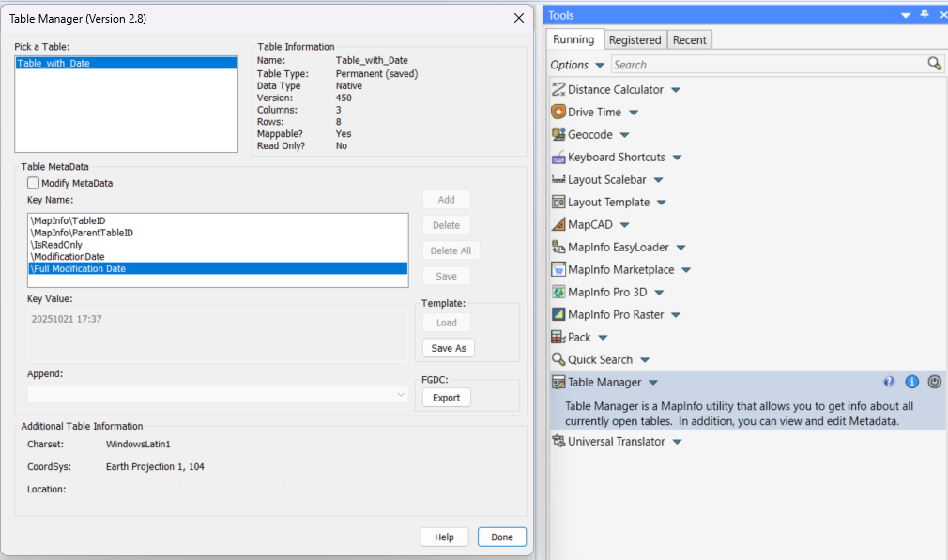Image resolution: width=948 pixels, height=560 pixels.
Task: Click the MapInfo EasyLoader icon
Action: (x=558, y=247)
